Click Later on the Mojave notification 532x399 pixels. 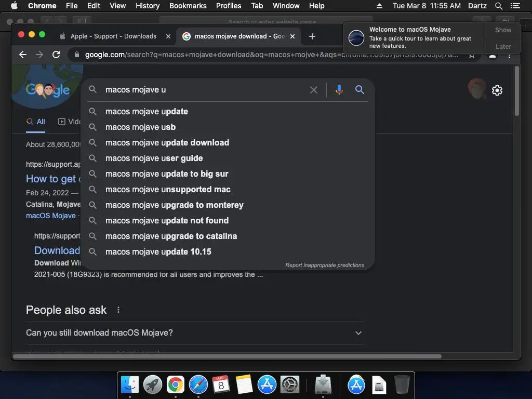click(503, 46)
